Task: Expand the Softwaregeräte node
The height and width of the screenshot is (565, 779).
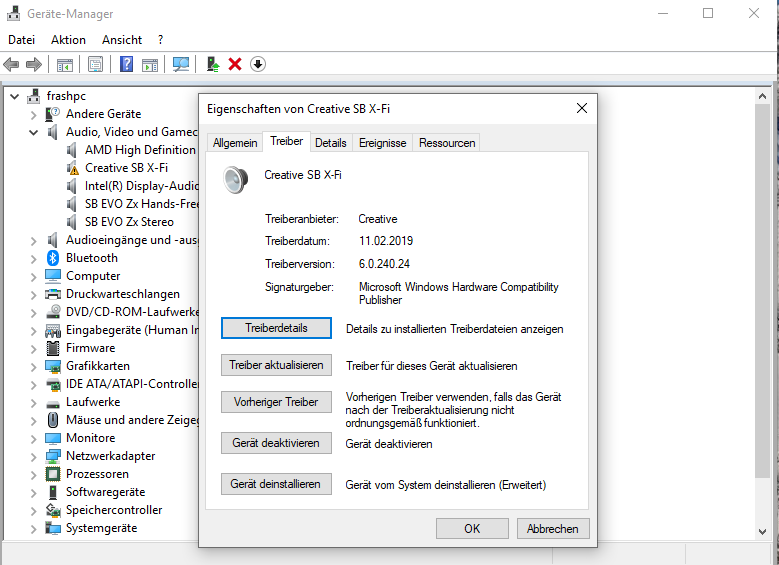Action: (33, 493)
